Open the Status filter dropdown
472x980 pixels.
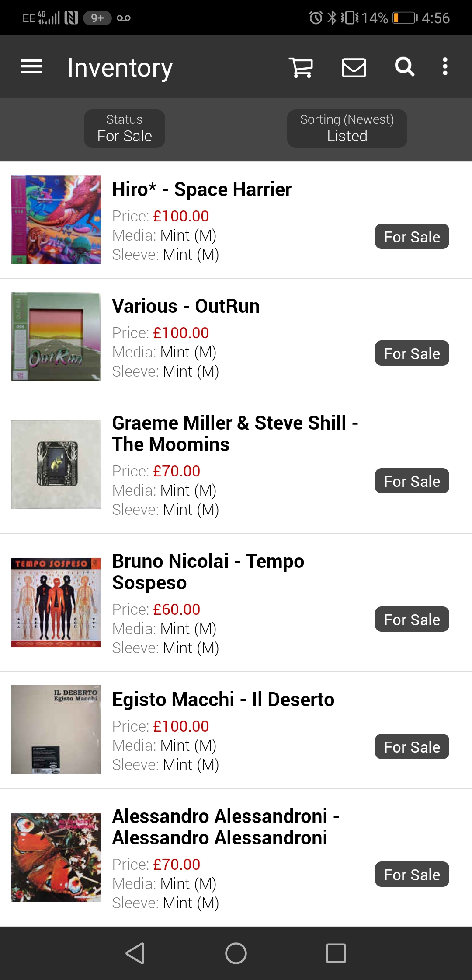tap(124, 128)
